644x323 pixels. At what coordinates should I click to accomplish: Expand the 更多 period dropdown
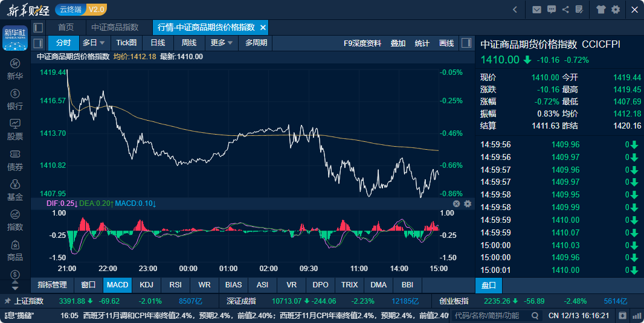coord(222,43)
